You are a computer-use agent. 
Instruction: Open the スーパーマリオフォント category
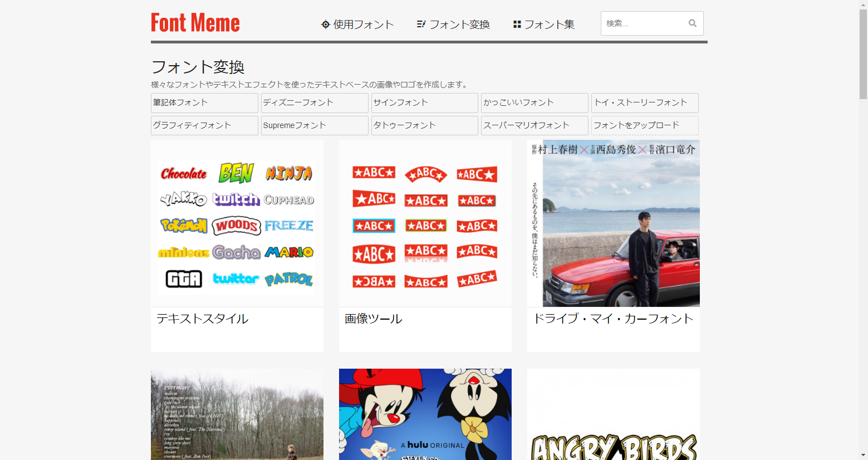pos(534,125)
